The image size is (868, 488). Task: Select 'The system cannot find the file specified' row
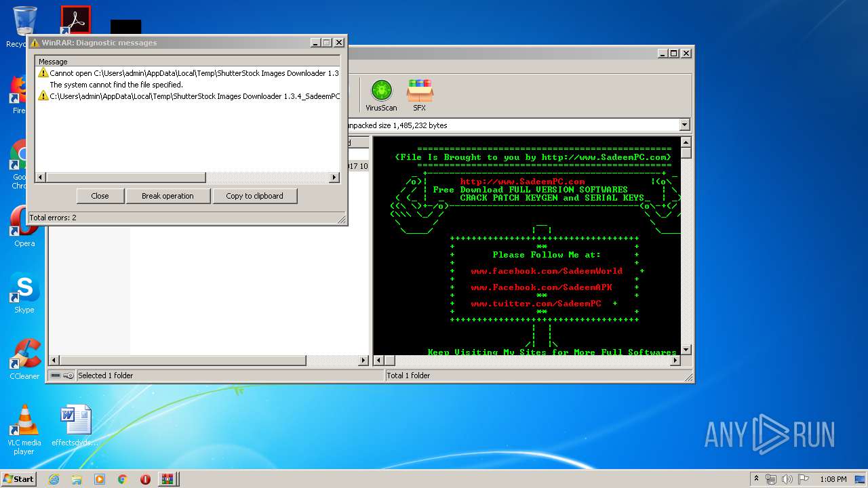coord(189,85)
